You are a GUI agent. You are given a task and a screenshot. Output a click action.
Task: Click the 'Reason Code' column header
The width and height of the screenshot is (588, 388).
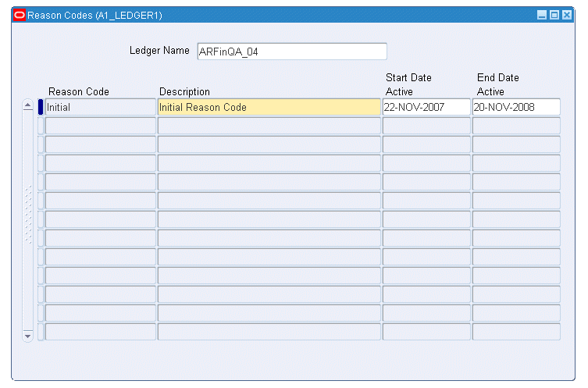[79, 91]
